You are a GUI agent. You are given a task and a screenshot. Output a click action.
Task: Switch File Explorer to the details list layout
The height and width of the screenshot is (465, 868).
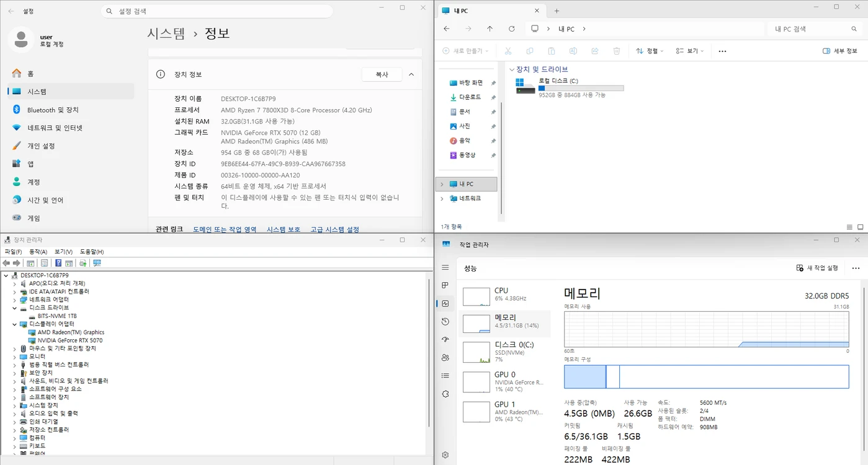coord(849,227)
